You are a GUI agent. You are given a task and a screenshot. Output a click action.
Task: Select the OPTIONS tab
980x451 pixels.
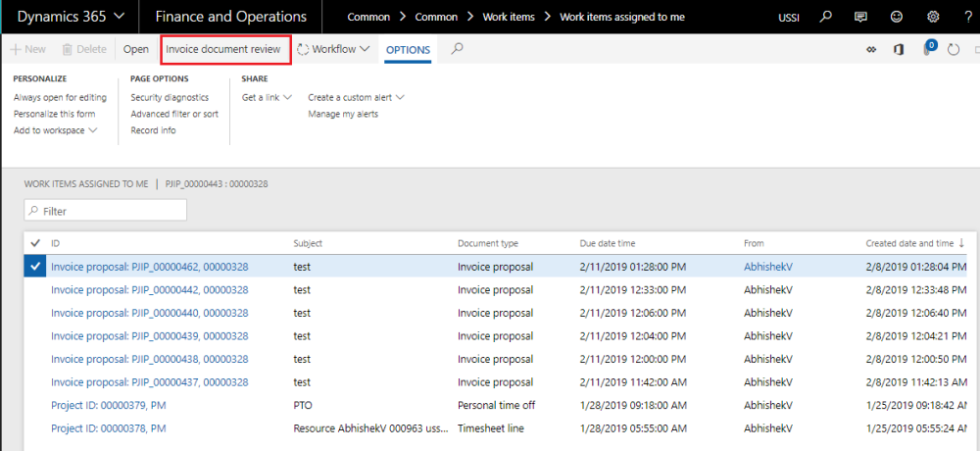pyautogui.click(x=408, y=50)
